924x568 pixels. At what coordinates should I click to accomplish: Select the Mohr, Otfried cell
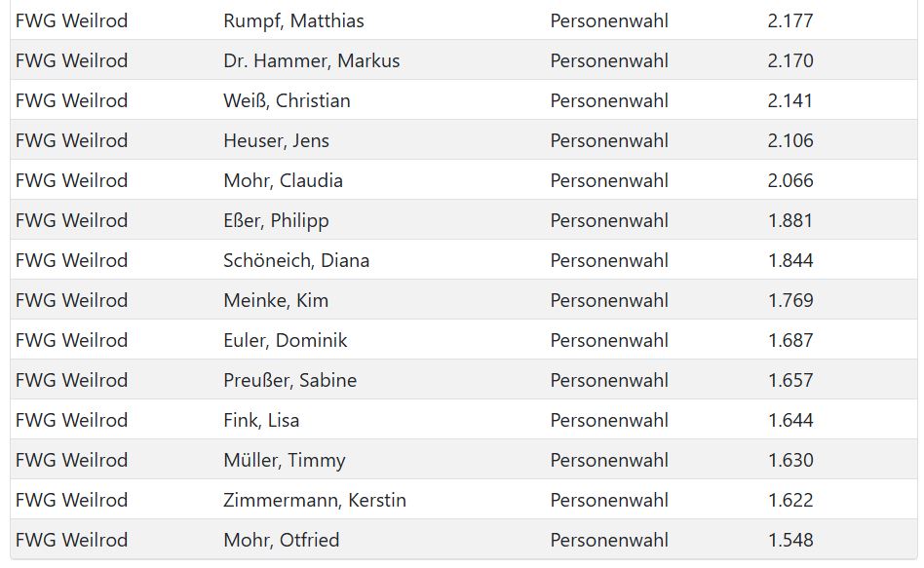[281, 540]
